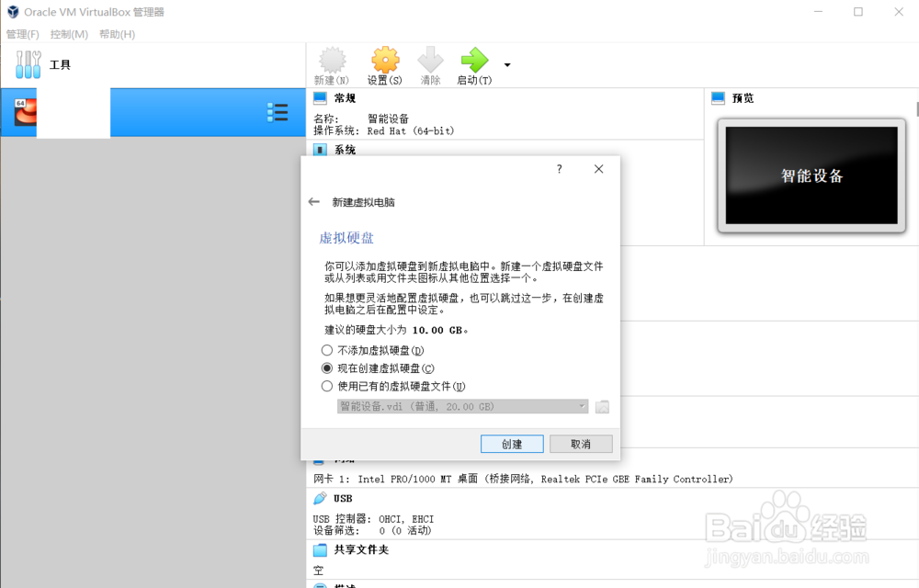Click the 常规 section heading
The height and width of the screenshot is (588, 919).
(x=346, y=97)
